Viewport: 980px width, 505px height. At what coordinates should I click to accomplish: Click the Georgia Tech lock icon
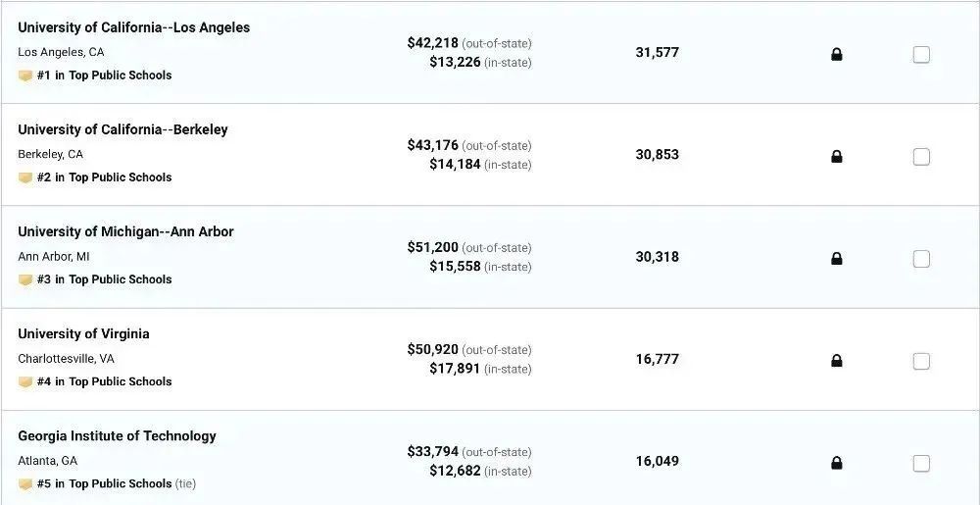point(836,463)
